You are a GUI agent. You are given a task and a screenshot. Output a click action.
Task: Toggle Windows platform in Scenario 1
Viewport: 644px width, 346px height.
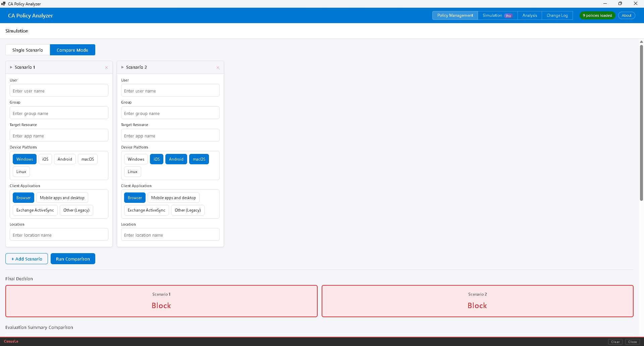[24, 159]
